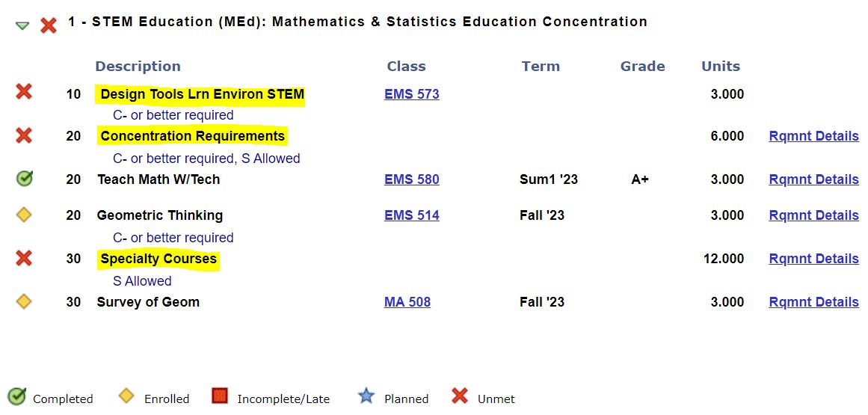Open the EMS 514 class link

pyautogui.click(x=411, y=215)
